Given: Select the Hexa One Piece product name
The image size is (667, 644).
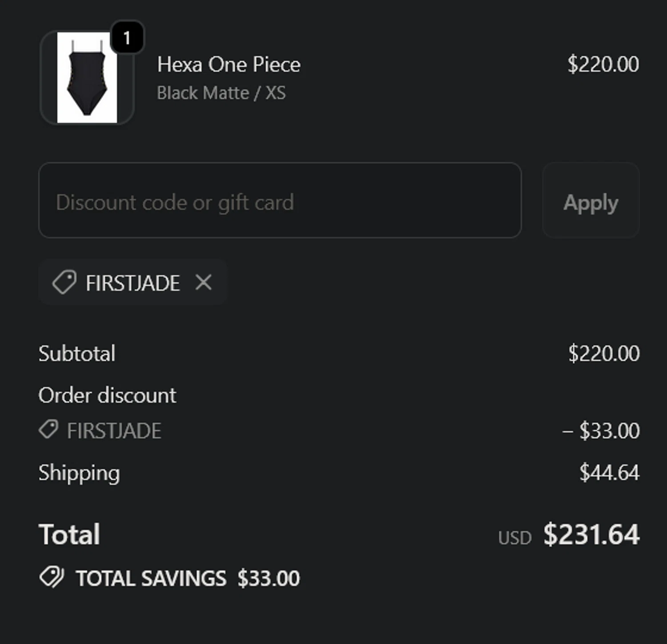Looking at the screenshot, I should [x=229, y=64].
